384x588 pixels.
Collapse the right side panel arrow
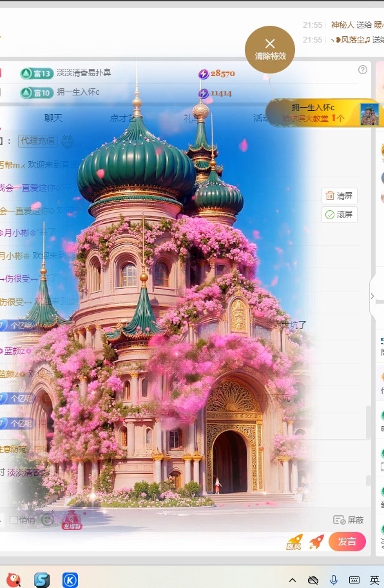tap(372, 296)
